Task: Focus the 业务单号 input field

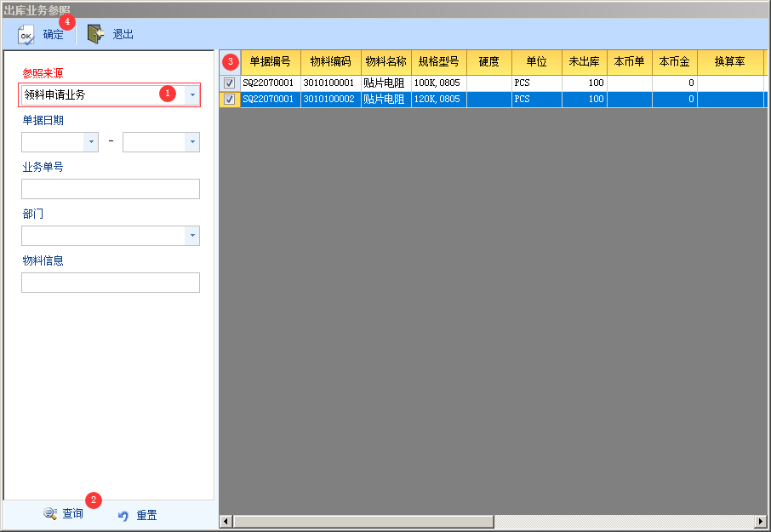Action: pyautogui.click(x=111, y=189)
